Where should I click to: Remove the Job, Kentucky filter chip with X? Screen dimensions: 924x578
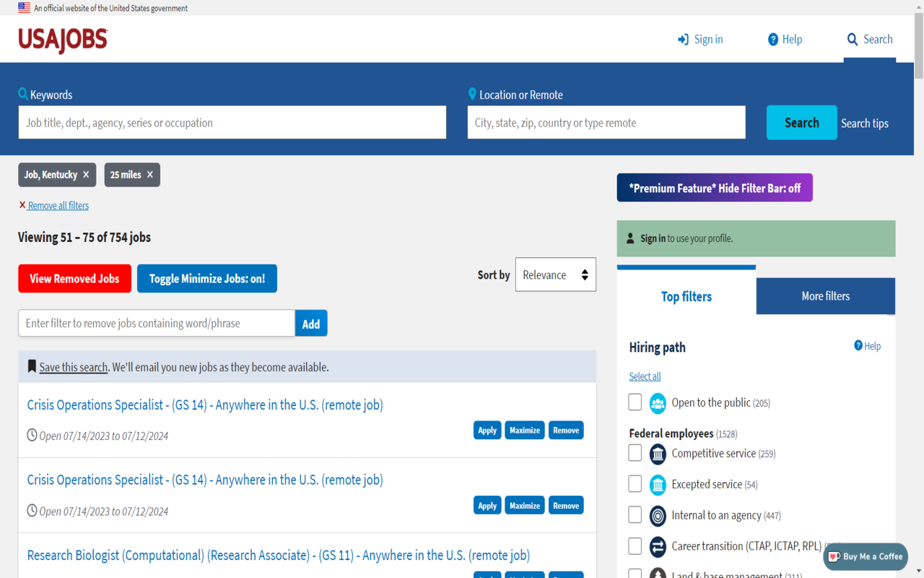click(x=86, y=175)
